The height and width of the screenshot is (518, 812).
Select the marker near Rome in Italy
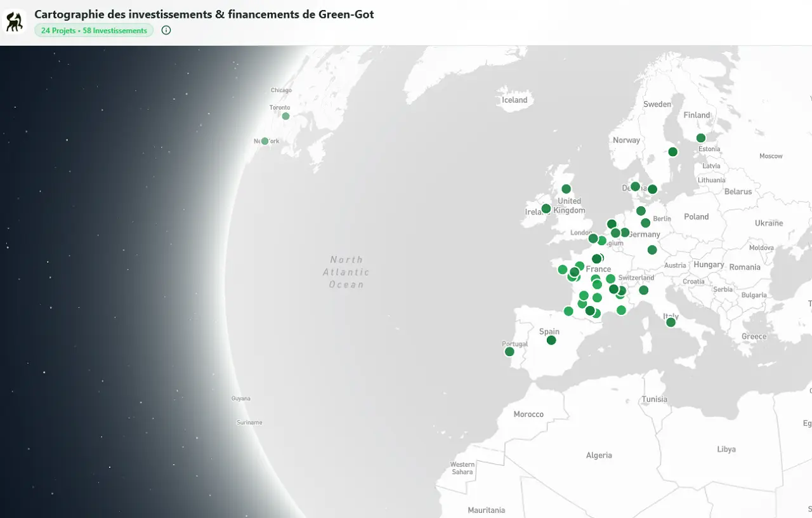(671, 322)
